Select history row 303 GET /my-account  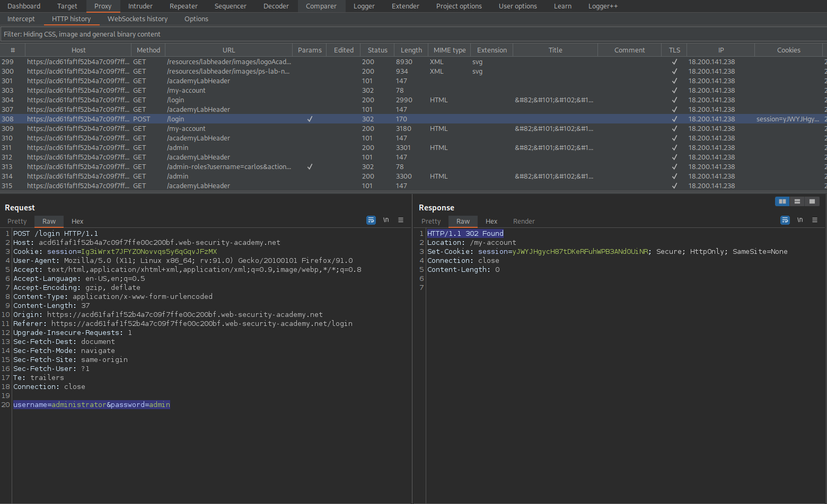[413, 91]
